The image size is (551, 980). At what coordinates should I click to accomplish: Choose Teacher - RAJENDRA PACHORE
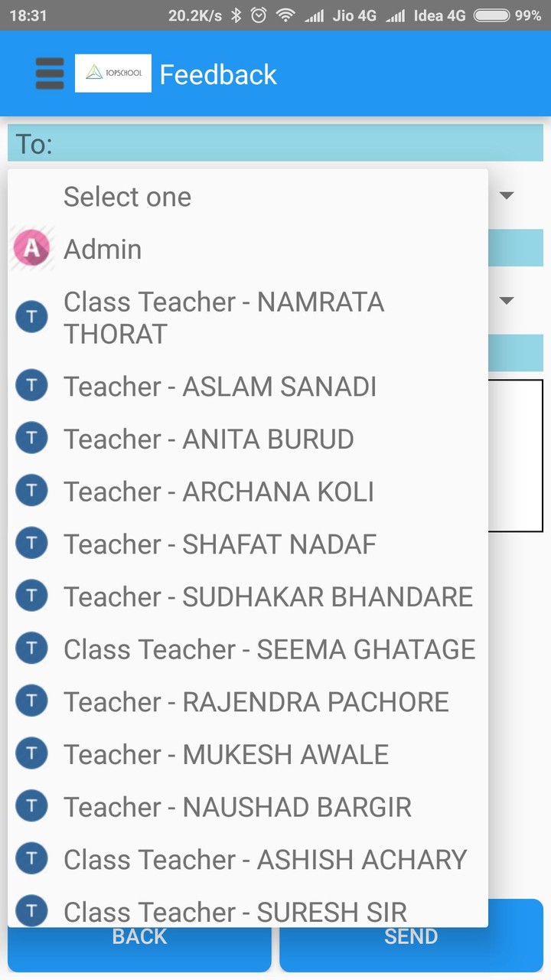(256, 701)
